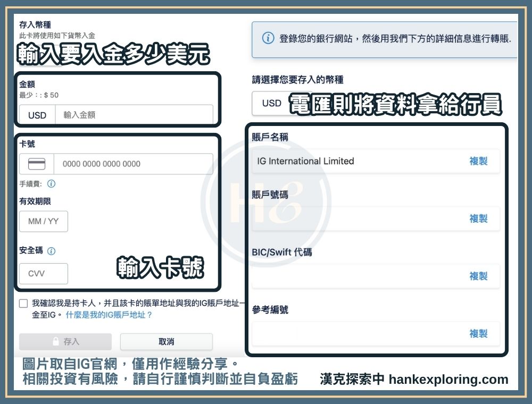
Task: Click the minimum amount text 最少：: $ 50
Action: (x=39, y=95)
